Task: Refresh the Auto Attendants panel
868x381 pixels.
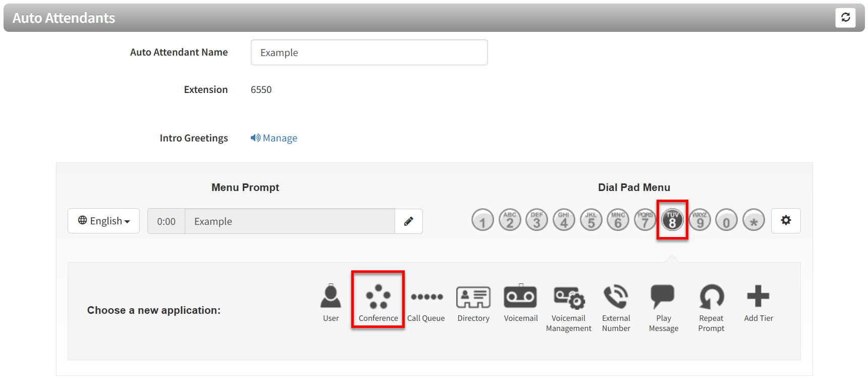Action: pos(846,18)
